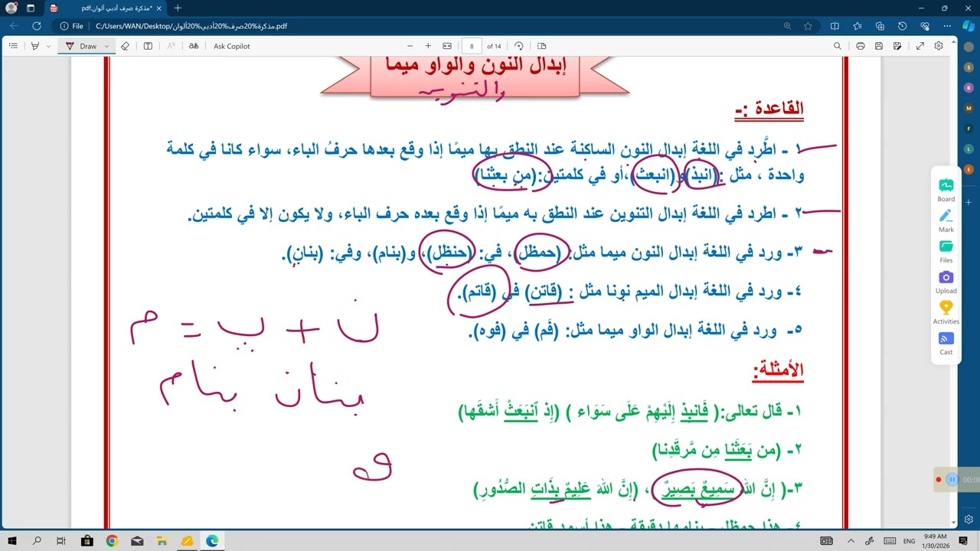The width and height of the screenshot is (980, 551).
Task: Open Browser essentials heart icon
Action: (x=925, y=26)
